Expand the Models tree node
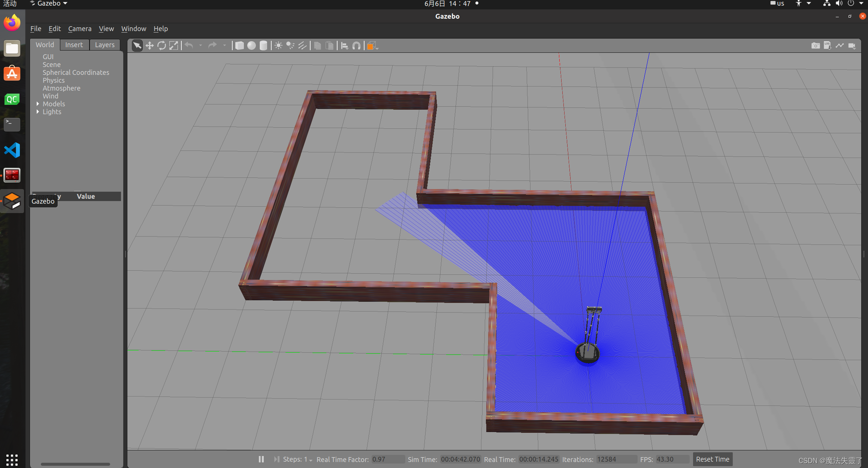Image resolution: width=868 pixels, height=468 pixels. click(38, 104)
